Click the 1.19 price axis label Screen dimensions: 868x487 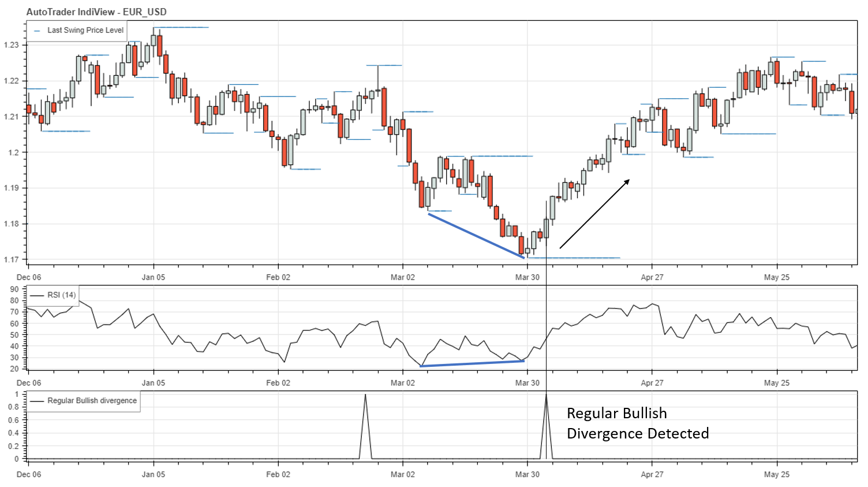pyautogui.click(x=11, y=188)
